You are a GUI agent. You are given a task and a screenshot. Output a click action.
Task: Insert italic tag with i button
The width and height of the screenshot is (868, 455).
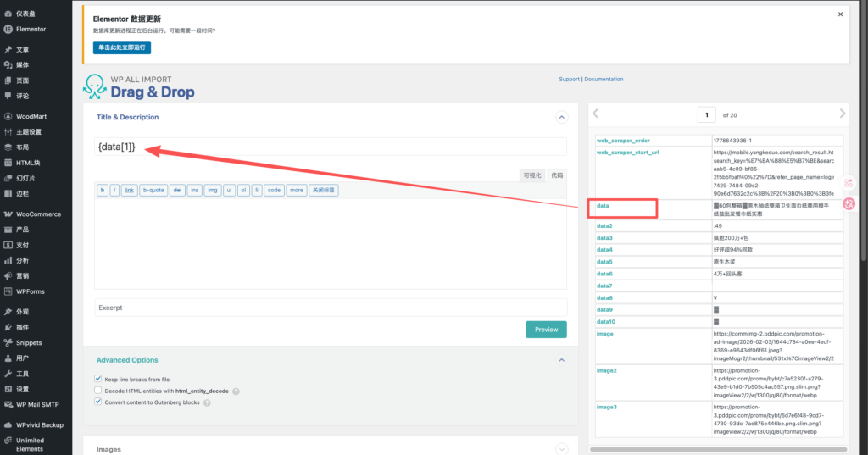[x=114, y=191]
